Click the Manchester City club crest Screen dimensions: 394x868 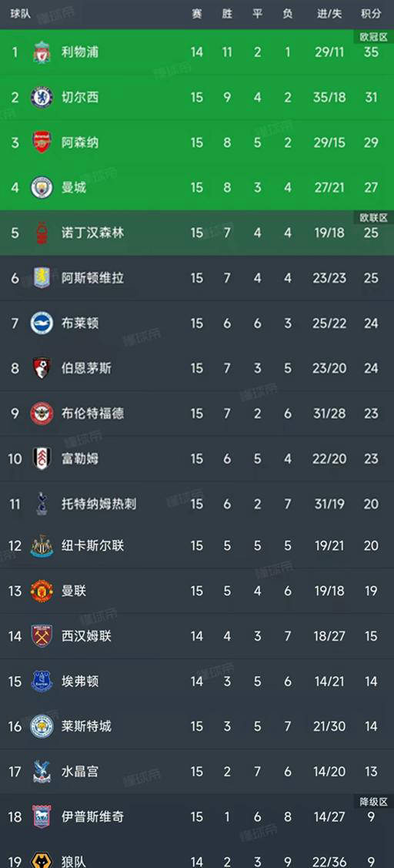[42, 188]
